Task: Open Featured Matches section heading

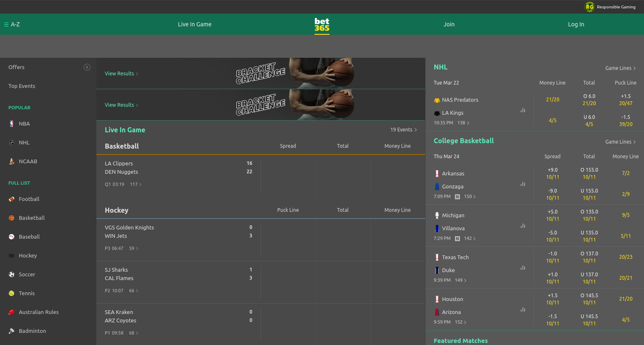Action: [x=460, y=341]
